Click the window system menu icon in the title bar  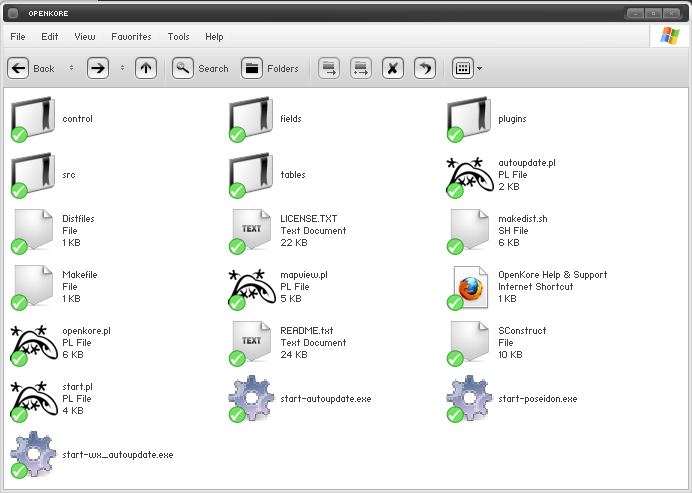(x=13, y=13)
